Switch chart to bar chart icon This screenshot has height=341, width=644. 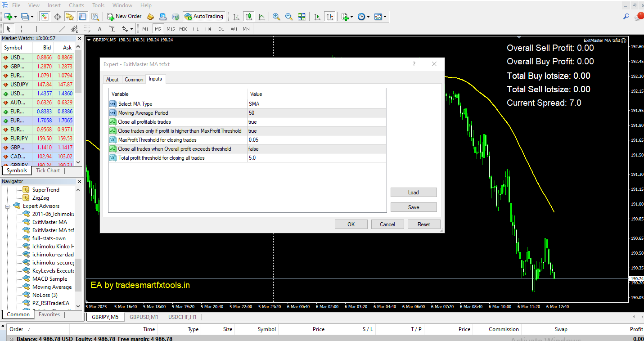[236, 17]
